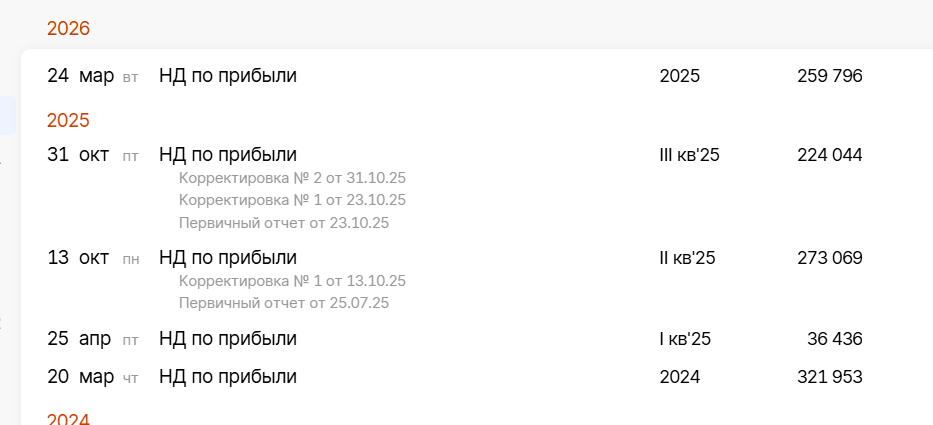This screenshot has height=425, width=933.
Task: Open the НД по прибыли report dated 24 мар
Action: (228, 75)
